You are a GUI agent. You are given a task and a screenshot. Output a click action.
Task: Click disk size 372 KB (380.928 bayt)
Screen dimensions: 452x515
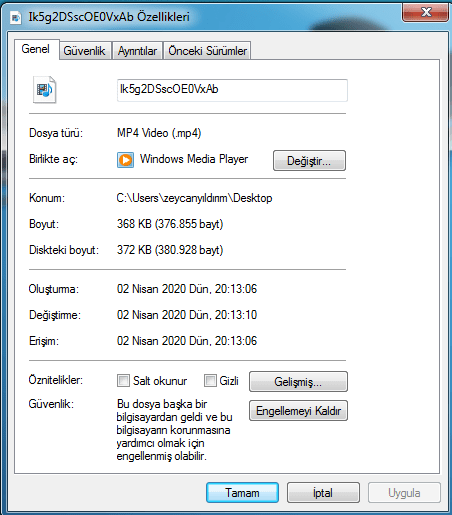pyautogui.click(x=170, y=250)
